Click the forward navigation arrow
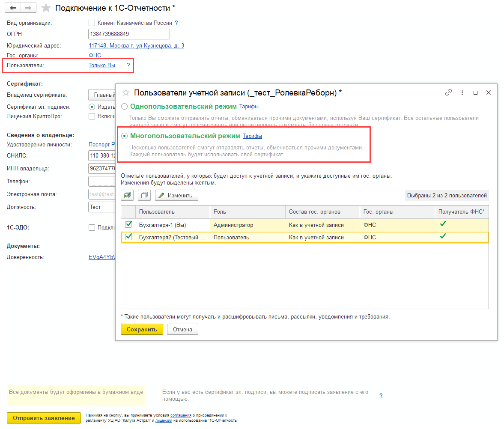504x429 pixels. click(28, 8)
